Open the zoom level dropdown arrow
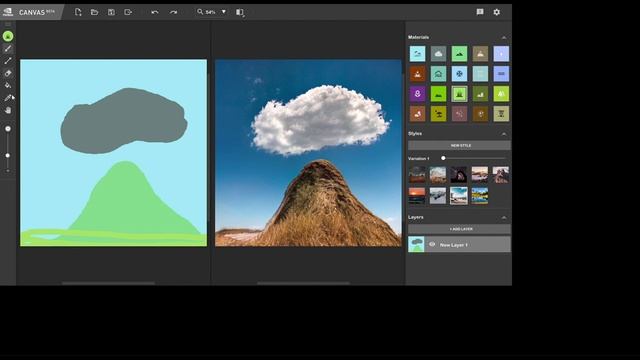Image resolution: width=640 pixels, height=360 pixels. (x=224, y=12)
